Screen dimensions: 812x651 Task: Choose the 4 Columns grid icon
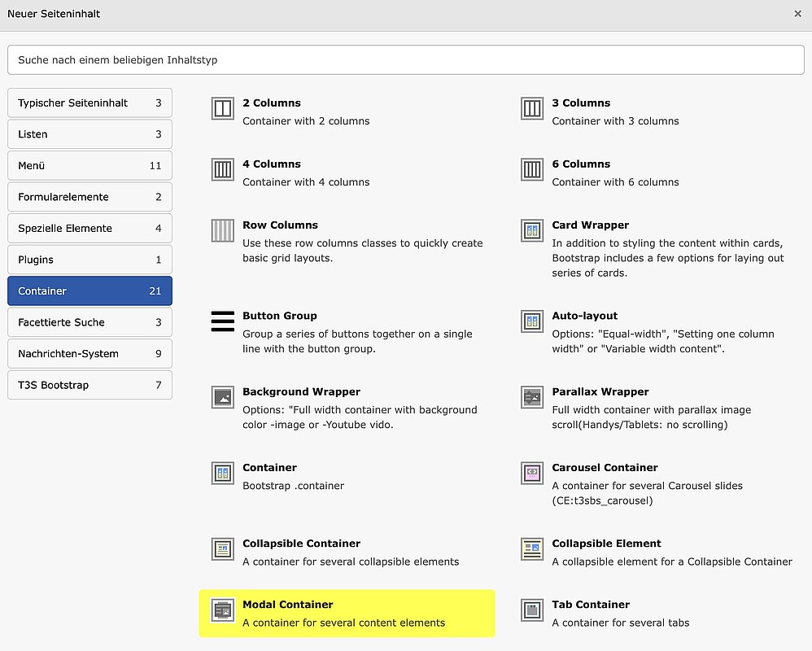(222, 169)
